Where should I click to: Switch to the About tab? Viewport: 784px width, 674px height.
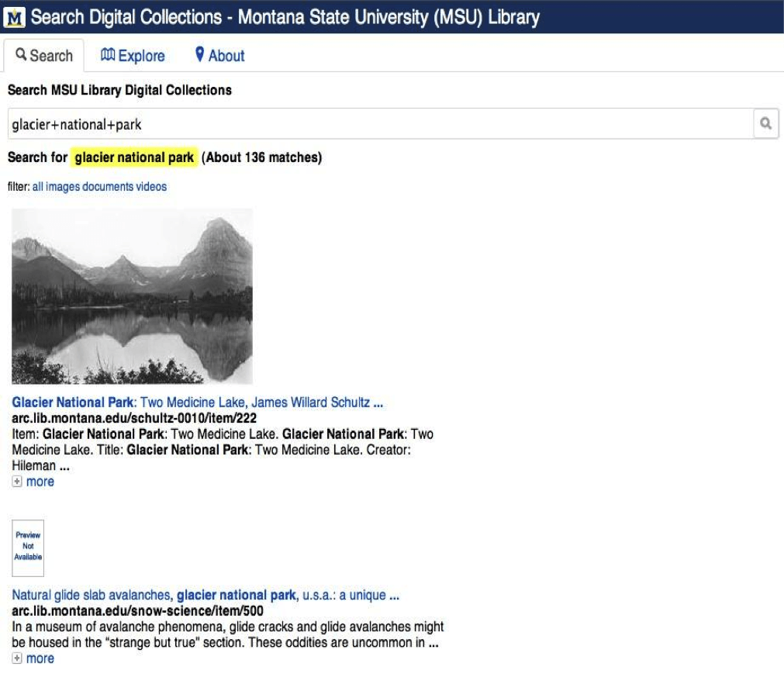pos(219,56)
